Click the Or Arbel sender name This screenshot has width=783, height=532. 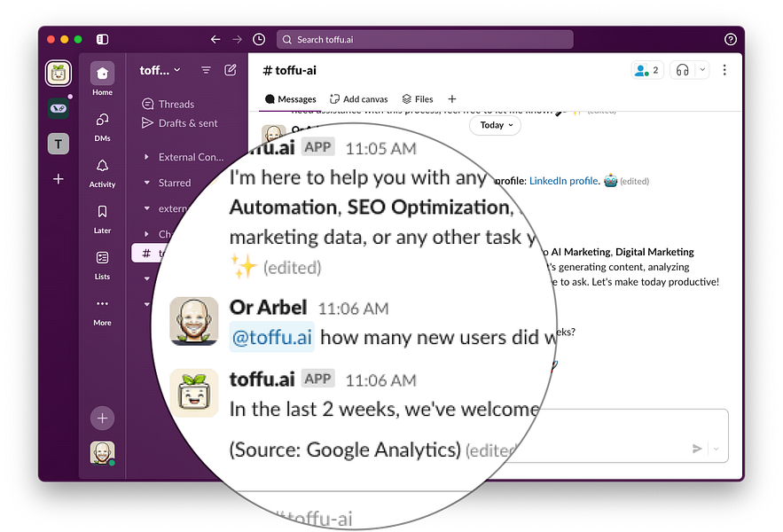268,308
